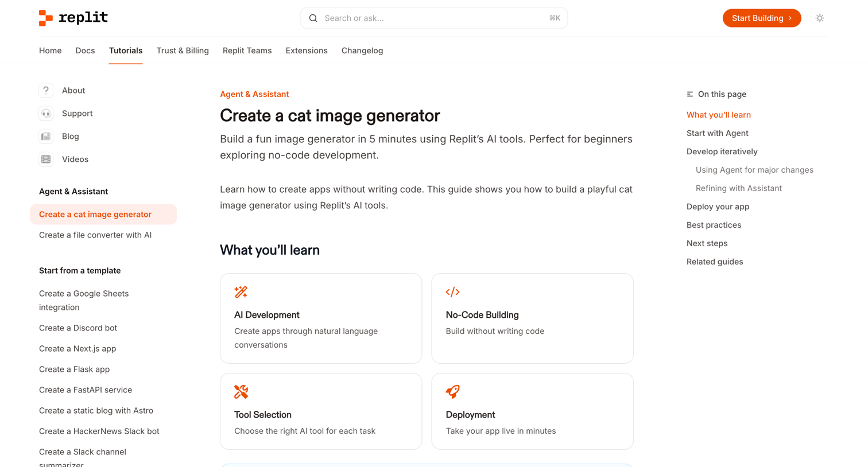Click the Tool Selection crossed tools icon
This screenshot has height=467, width=868.
point(241,392)
